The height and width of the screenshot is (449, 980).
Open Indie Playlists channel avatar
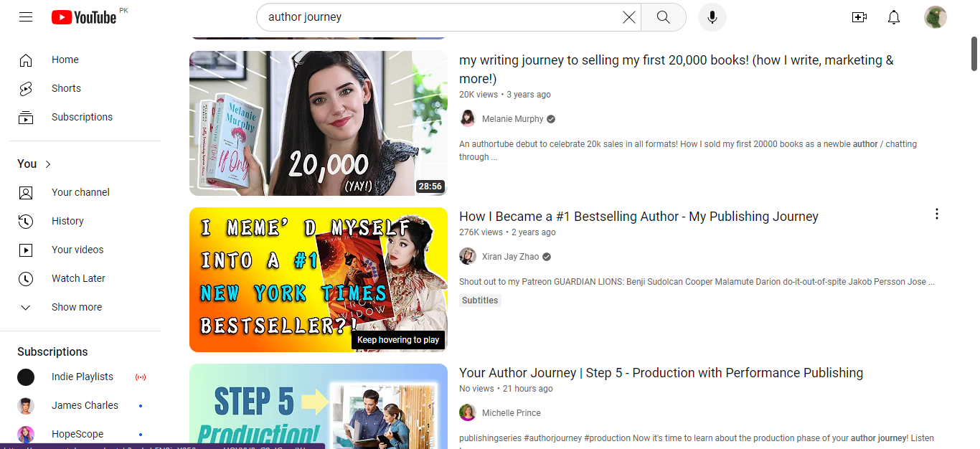(x=26, y=377)
